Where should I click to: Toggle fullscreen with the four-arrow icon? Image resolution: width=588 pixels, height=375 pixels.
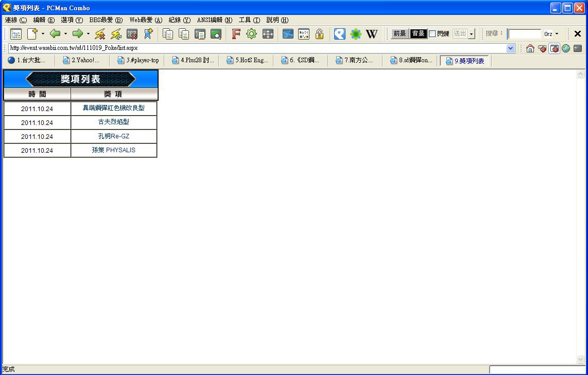tap(268, 34)
